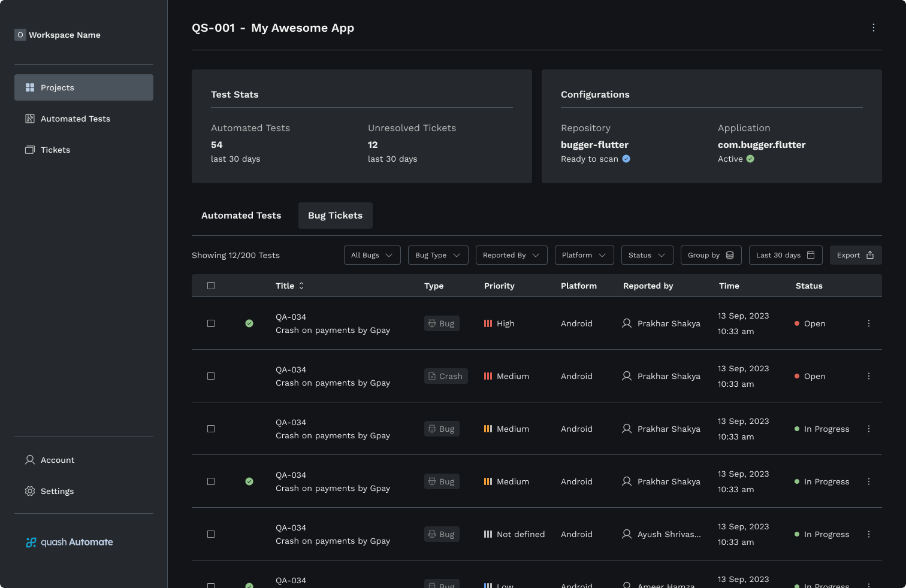This screenshot has height=588, width=906.
Task: Click the blue Ready to scan badge
Action: (x=626, y=159)
